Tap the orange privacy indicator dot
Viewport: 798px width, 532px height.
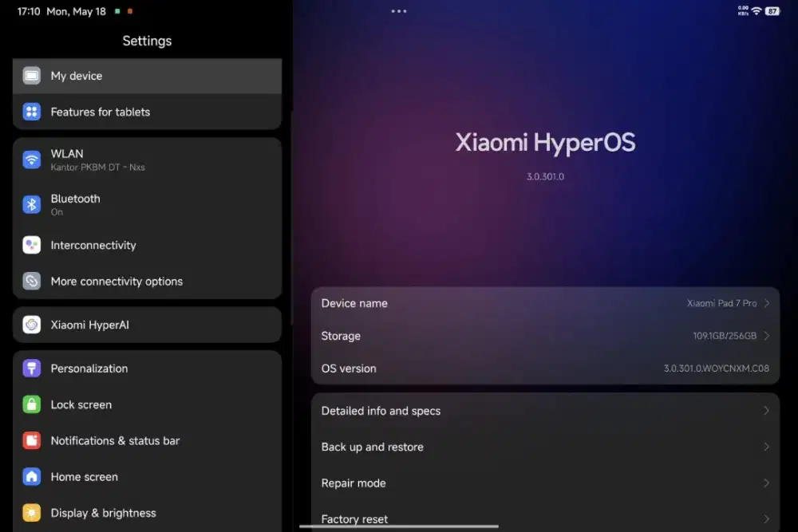[130, 11]
